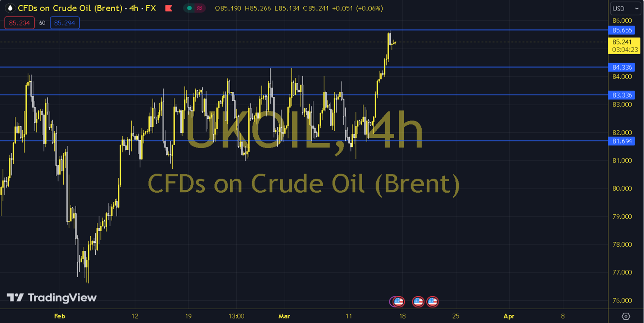This screenshot has width=644, height=323.
Task: Open the USD currency dropdown
Action: [625, 9]
